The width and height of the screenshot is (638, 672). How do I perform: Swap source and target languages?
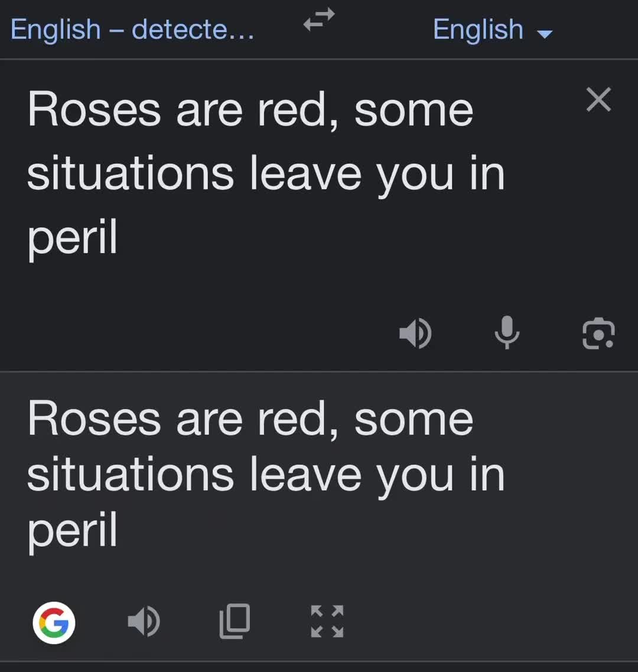318,19
